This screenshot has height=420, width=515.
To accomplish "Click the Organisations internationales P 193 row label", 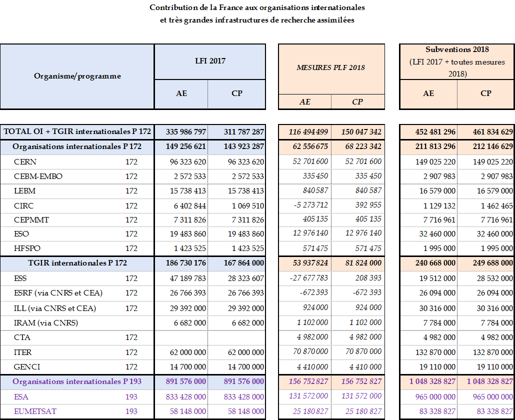I will click(x=77, y=381).
